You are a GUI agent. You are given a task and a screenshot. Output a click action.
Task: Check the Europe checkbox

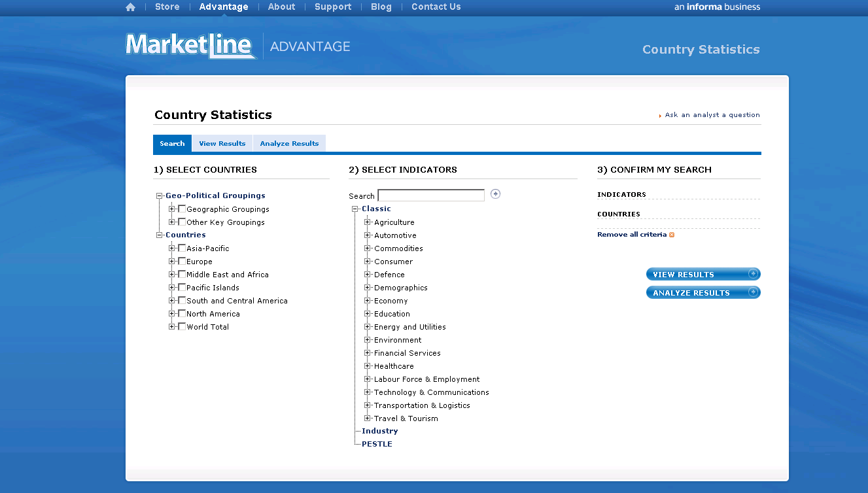(x=182, y=261)
